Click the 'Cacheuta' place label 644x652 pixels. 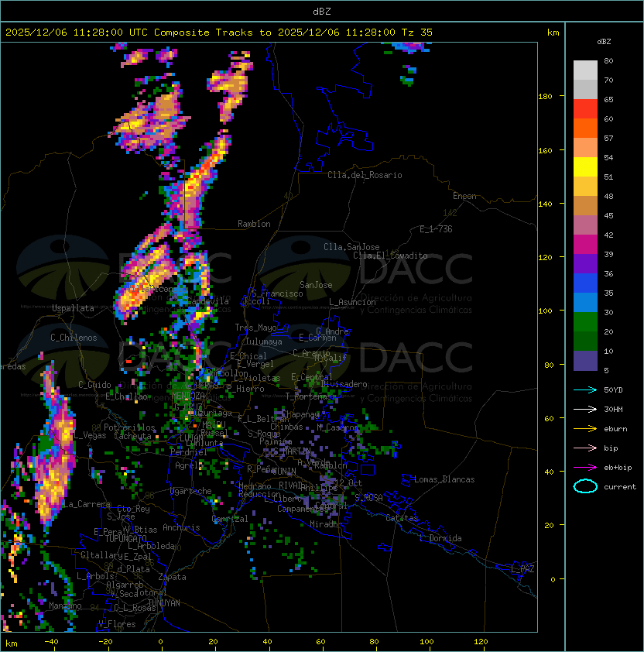coord(132,436)
